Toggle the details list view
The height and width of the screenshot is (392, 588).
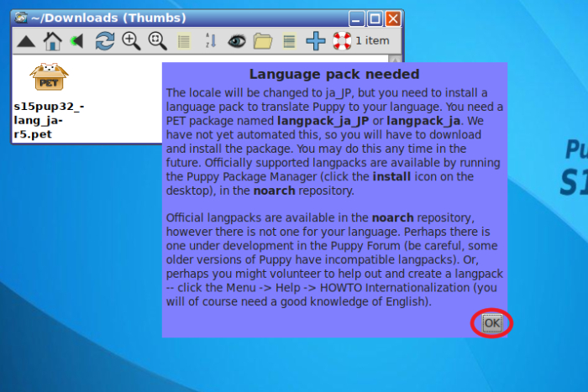pyautogui.click(x=184, y=41)
